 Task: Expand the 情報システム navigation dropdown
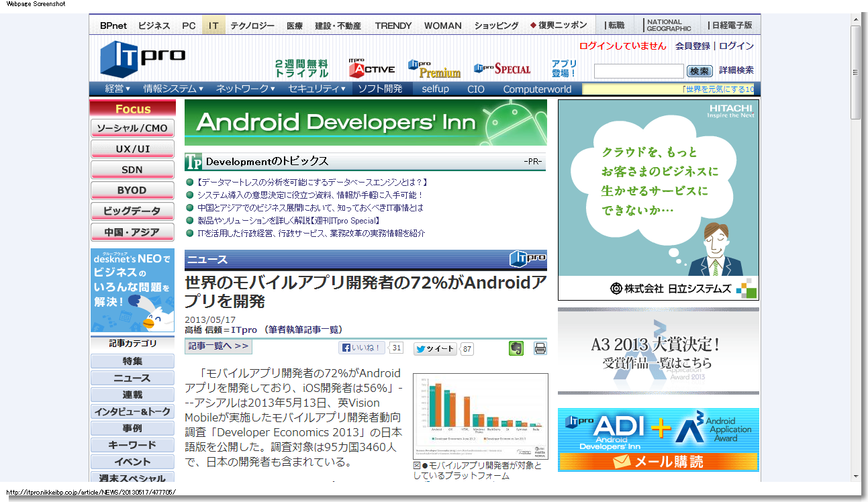click(173, 89)
